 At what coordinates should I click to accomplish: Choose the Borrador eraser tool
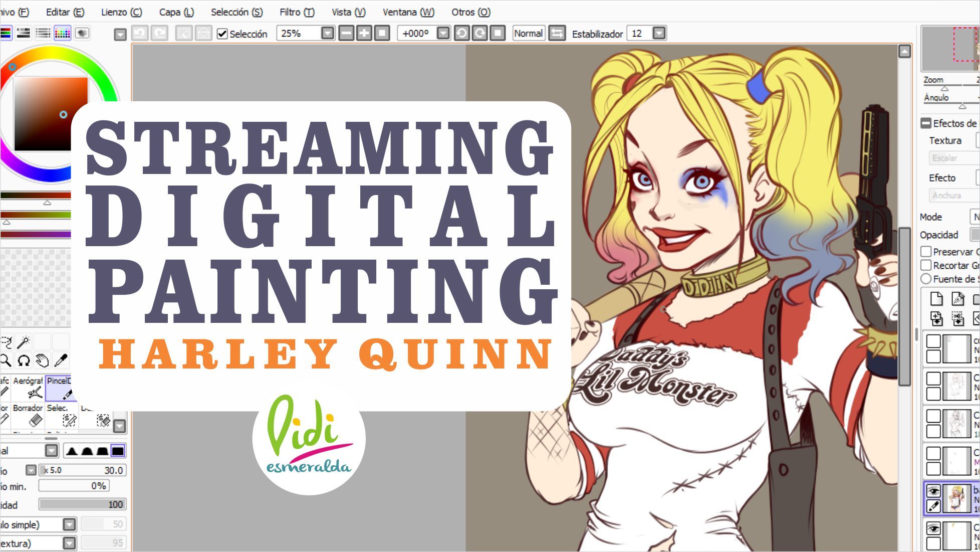pyautogui.click(x=28, y=416)
